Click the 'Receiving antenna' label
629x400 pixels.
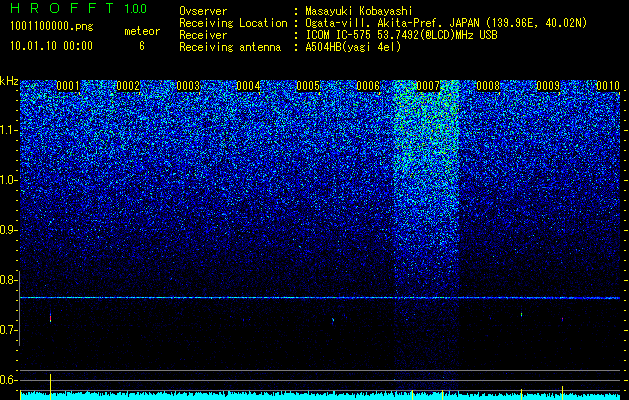pyautogui.click(x=230, y=47)
